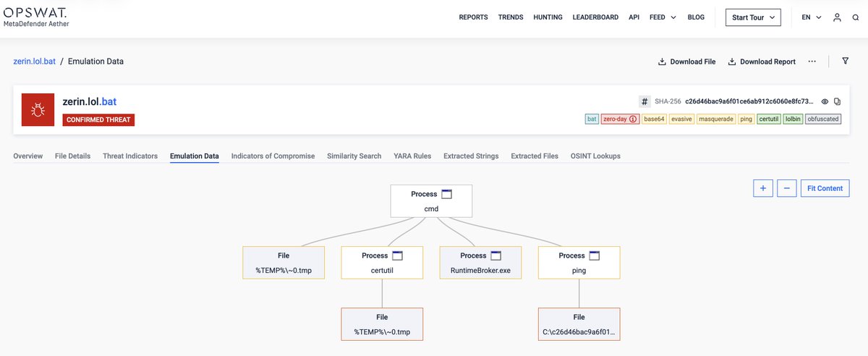Open the TRENDS menu
This screenshot has height=356, width=868.
(x=511, y=17)
